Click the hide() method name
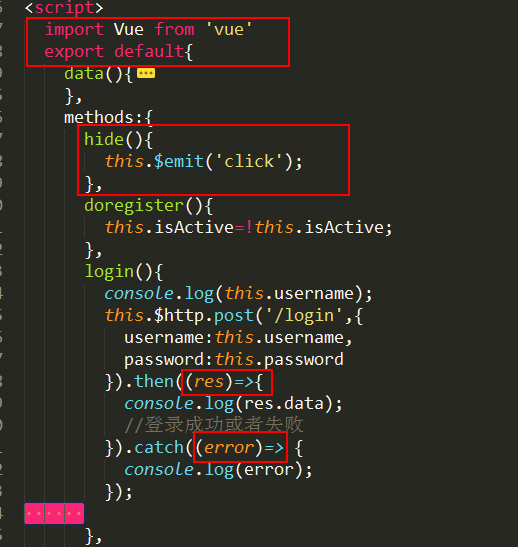This screenshot has width=518, height=547. [x=104, y=140]
